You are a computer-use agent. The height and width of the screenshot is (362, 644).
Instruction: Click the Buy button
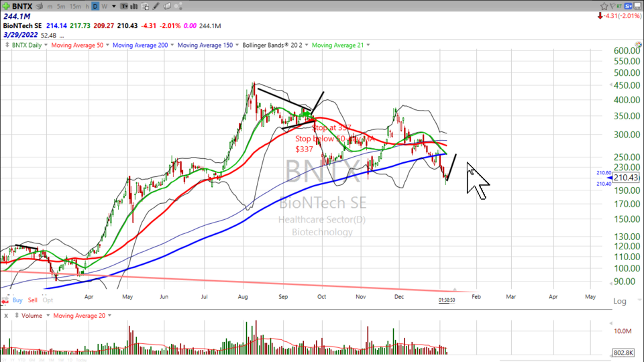coord(18,300)
